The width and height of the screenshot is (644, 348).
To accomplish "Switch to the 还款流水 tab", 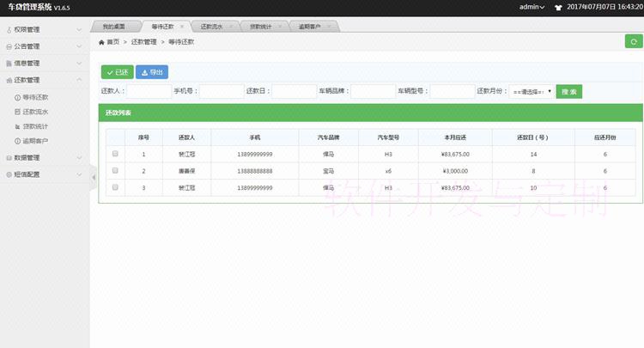I will tap(211, 27).
